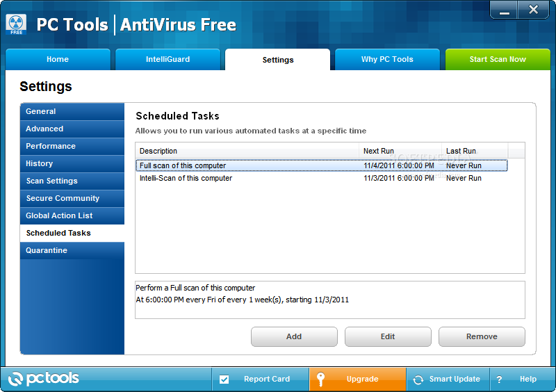
Task: Switch to the IntelliGuard tab
Action: (x=167, y=59)
